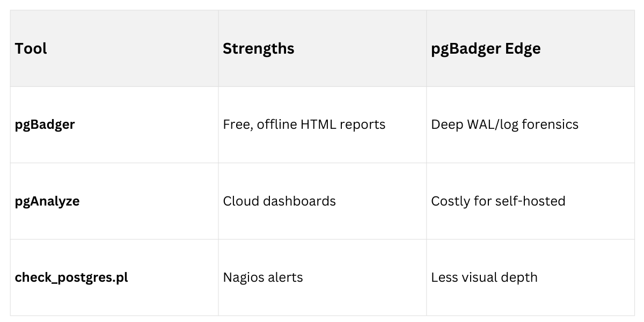
Task: Click the "pgBadger Edge" column header
Action: [486, 49]
